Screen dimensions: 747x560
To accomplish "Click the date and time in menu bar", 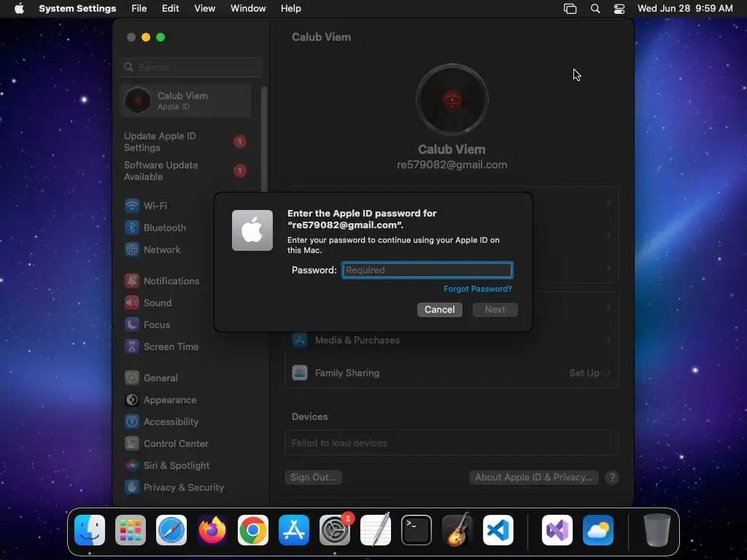I will 685,9.
